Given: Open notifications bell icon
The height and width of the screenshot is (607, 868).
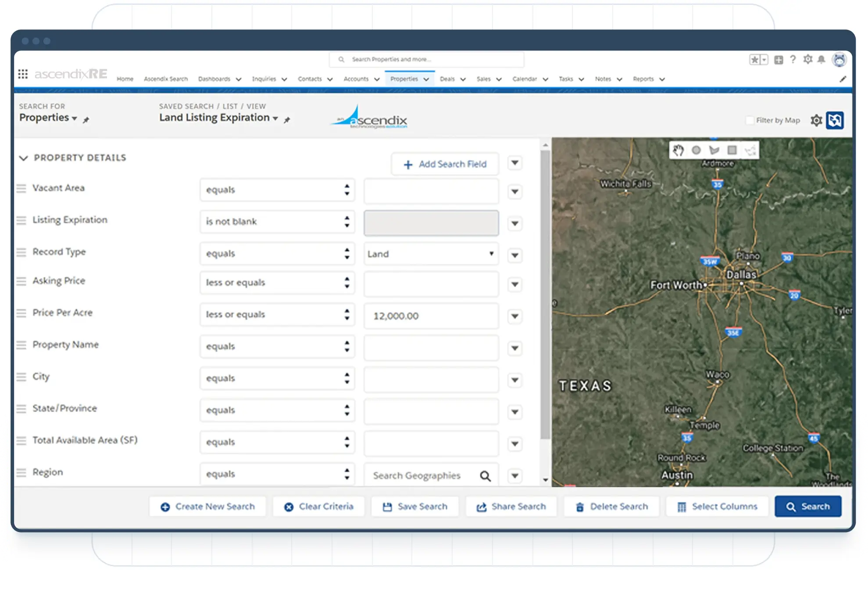Looking at the screenshot, I should click(x=822, y=59).
